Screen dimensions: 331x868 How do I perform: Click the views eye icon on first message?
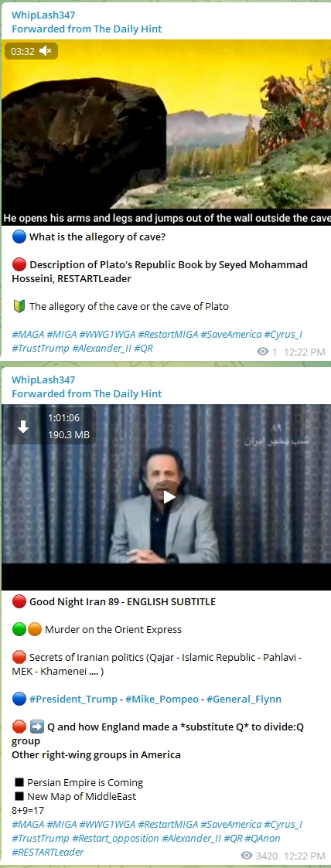(x=263, y=352)
